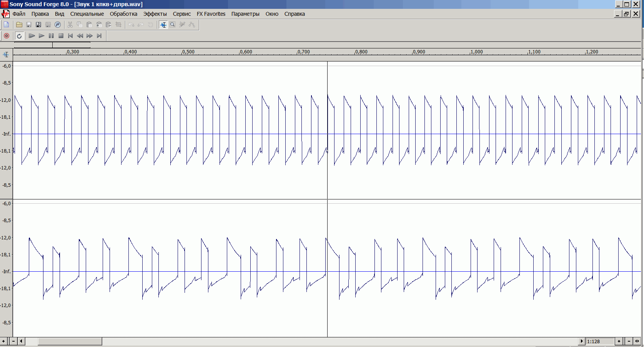The width and height of the screenshot is (644, 347).
Task: Click the horizontal scrollbar thumb
Action: pyautogui.click(x=70, y=341)
